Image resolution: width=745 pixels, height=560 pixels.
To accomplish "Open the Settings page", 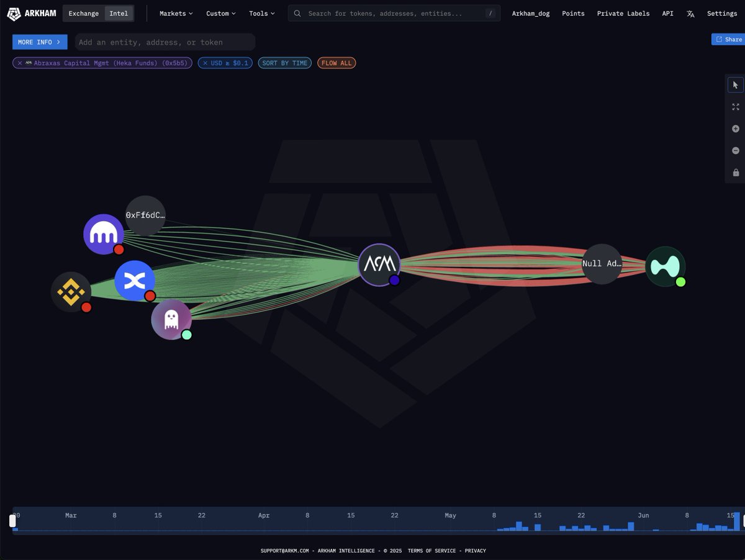I will click(722, 13).
